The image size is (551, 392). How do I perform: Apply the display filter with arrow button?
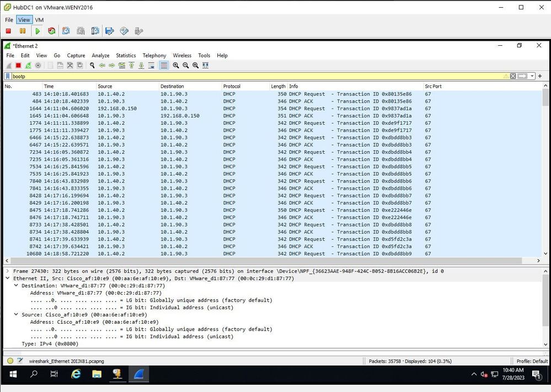[522, 76]
